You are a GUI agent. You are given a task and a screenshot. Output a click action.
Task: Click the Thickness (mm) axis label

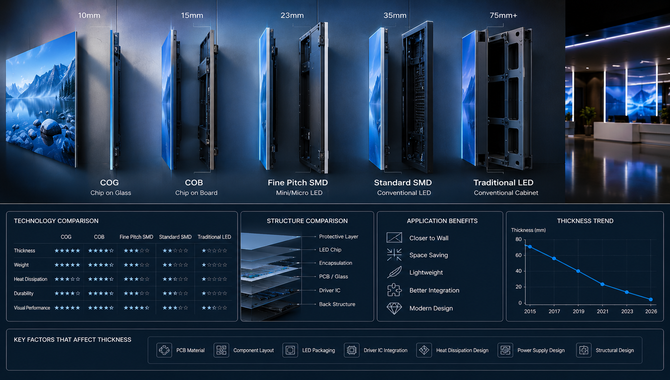click(x=528, y=230)
